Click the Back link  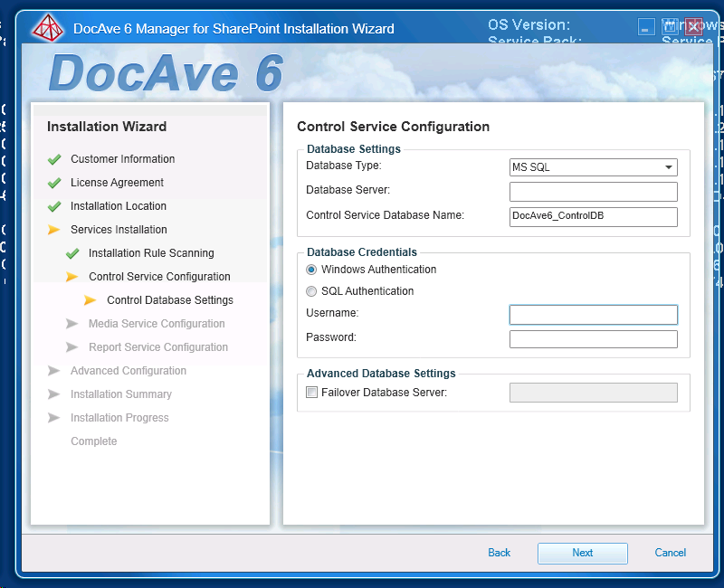(500, 553)
